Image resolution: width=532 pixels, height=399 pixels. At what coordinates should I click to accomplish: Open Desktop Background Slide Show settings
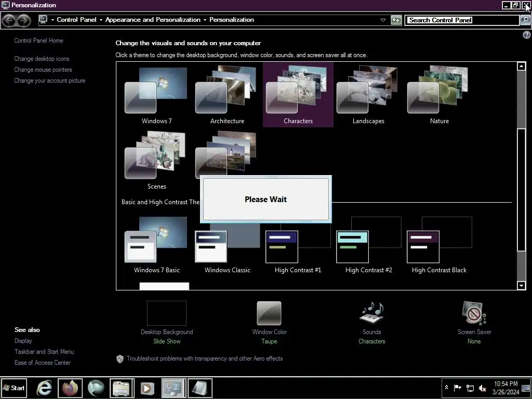click(x=167, y=323)
